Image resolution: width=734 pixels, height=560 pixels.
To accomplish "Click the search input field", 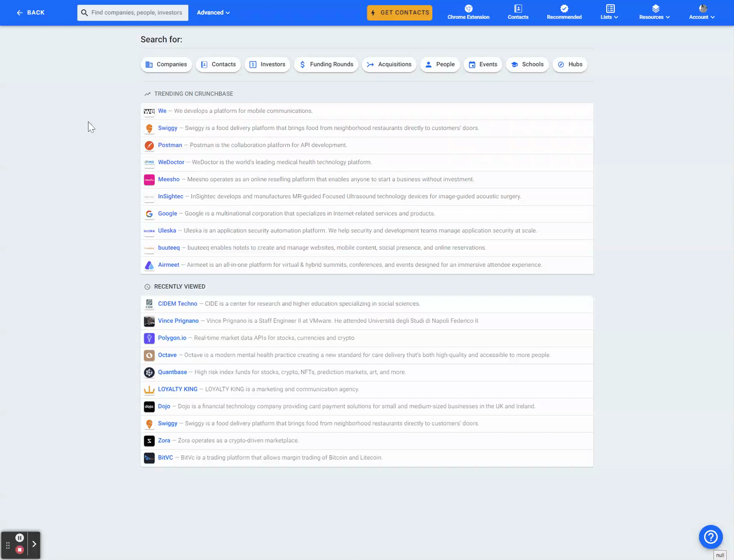I will [133, 12].
